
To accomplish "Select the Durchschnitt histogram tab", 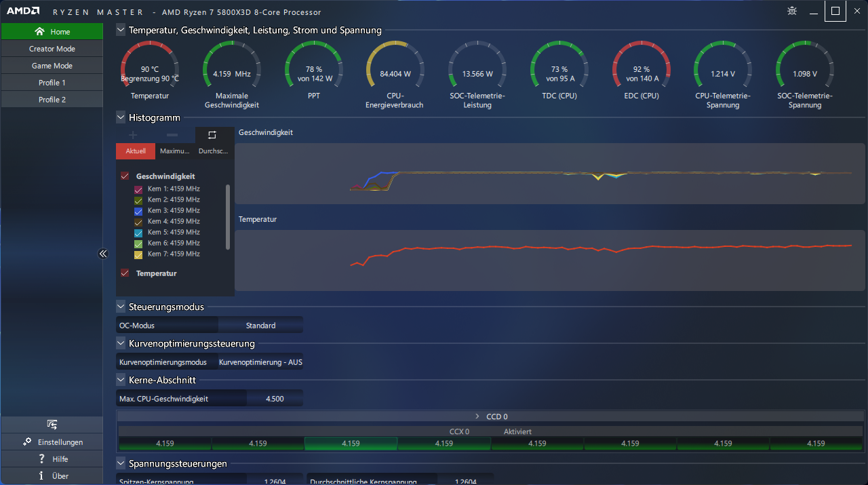I will pos(214,151).
